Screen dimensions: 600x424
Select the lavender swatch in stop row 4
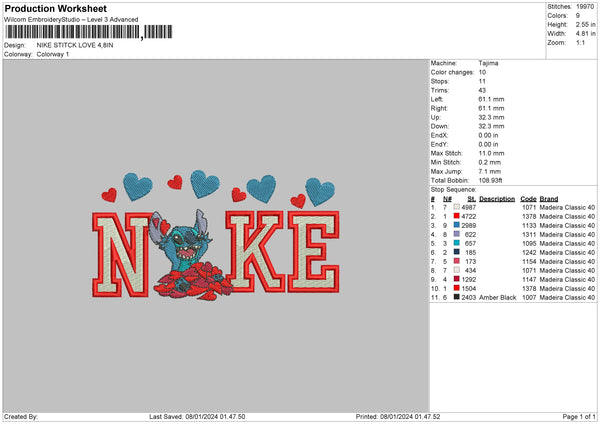pos(457,234)
